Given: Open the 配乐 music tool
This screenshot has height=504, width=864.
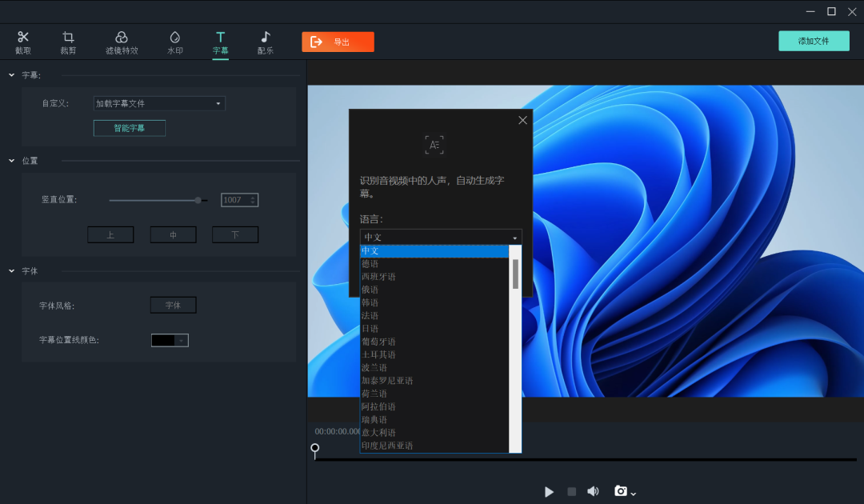Looking at the screenshot, I should [265, 42].
